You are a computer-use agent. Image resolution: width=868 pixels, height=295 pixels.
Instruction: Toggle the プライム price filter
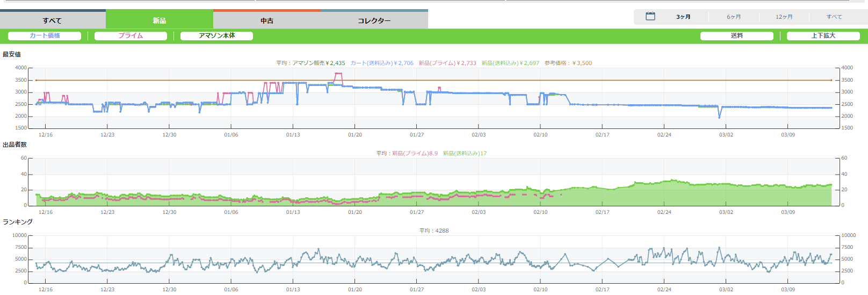[x=131, y=36]
